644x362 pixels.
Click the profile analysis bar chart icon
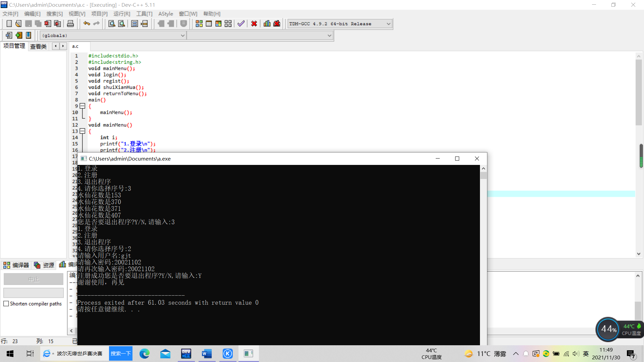(267, 24)
